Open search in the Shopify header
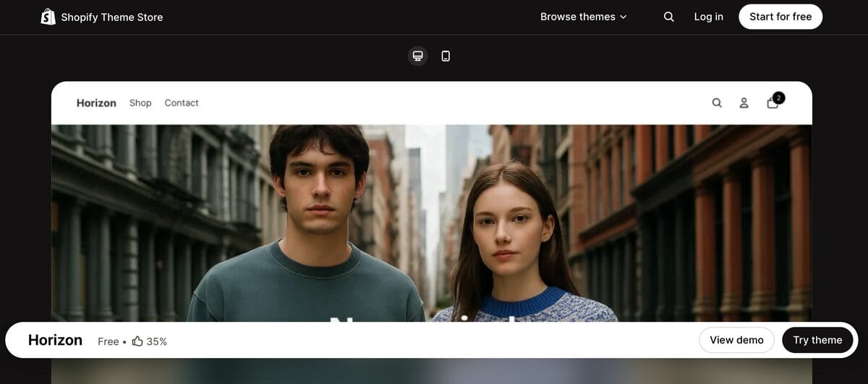Screen dimensions: 868x384 pos(669,17)
